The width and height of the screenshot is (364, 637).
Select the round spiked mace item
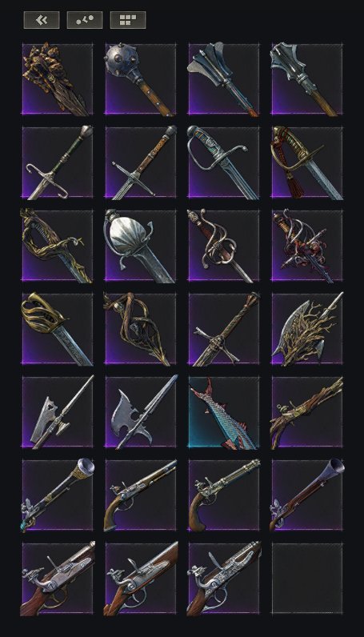[x=141, y=78]
